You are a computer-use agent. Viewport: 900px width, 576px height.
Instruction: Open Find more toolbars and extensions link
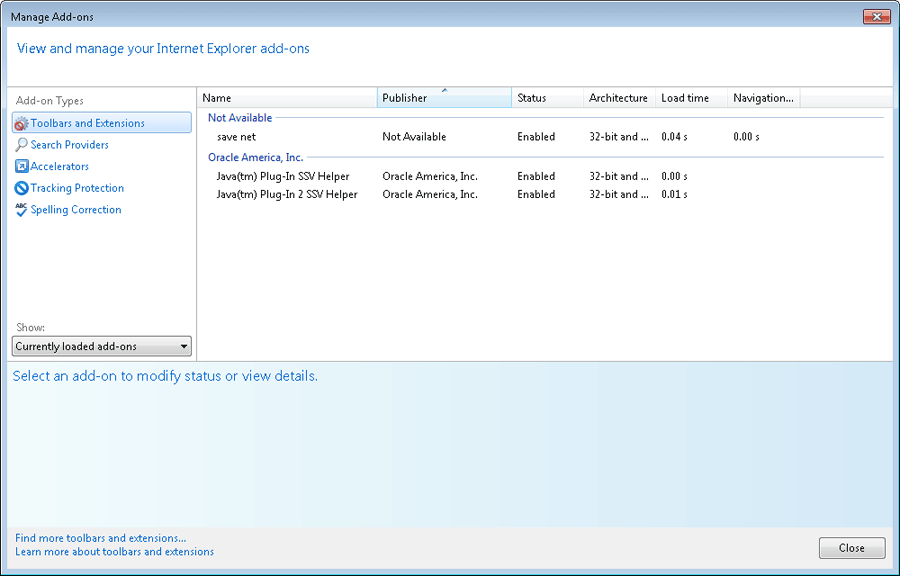tap(100, 538)
